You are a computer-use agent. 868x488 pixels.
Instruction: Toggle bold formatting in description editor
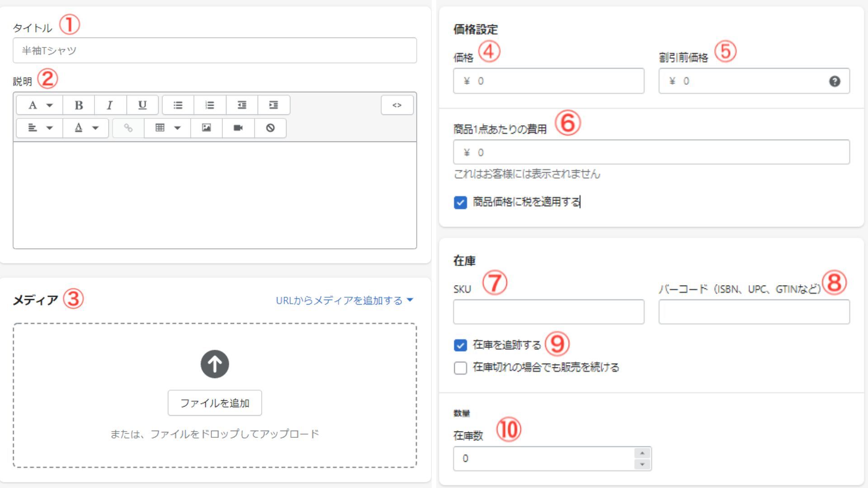point(79,105)
